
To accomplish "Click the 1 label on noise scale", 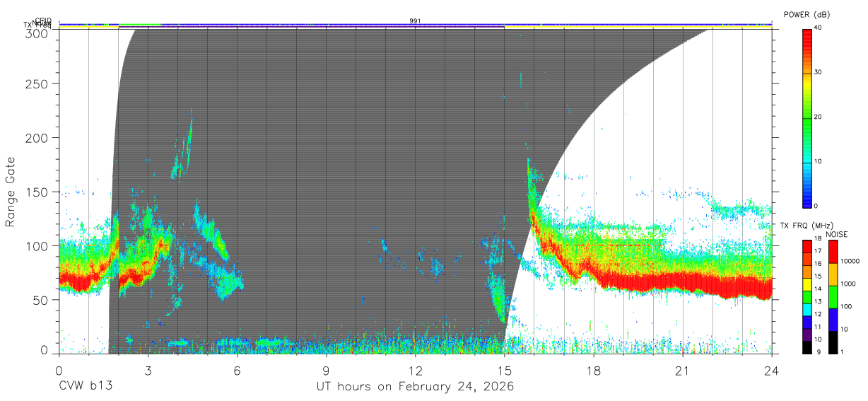I will point(842,351).
